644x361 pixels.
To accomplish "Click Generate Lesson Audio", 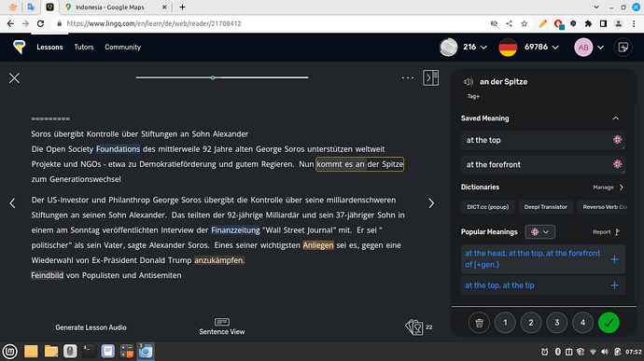I will tap(91, 327).
